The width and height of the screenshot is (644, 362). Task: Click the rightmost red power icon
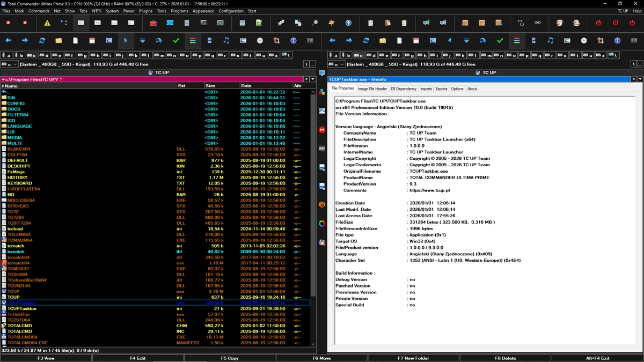pyautogui.click(x=632, y=23)
